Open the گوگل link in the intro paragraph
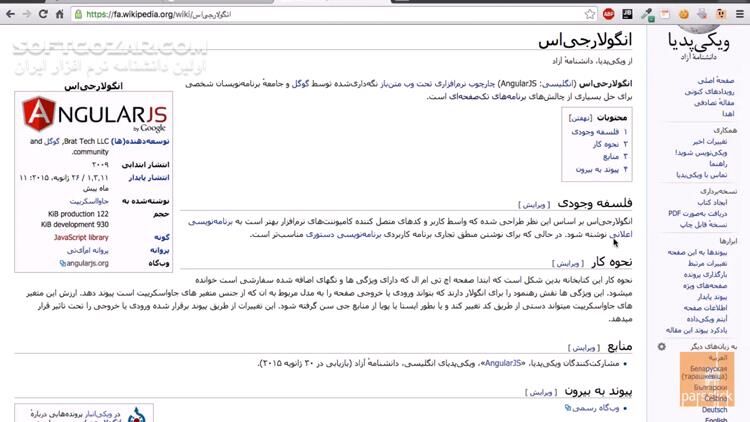Screen dimensions: 750x422 pos(299,84)
